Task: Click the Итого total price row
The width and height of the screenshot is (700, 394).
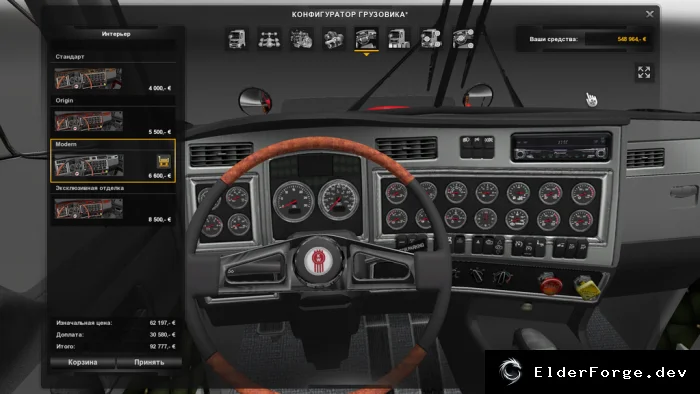Action: (116, 346)
